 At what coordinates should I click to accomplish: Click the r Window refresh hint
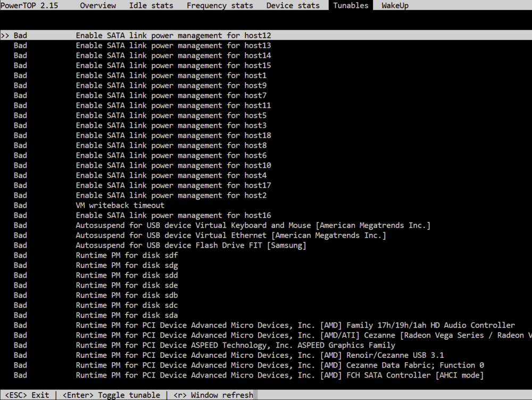(x=213, y=395)
